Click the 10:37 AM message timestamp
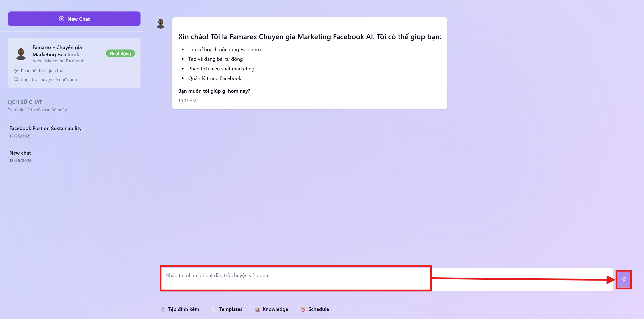 pos(187,101)
